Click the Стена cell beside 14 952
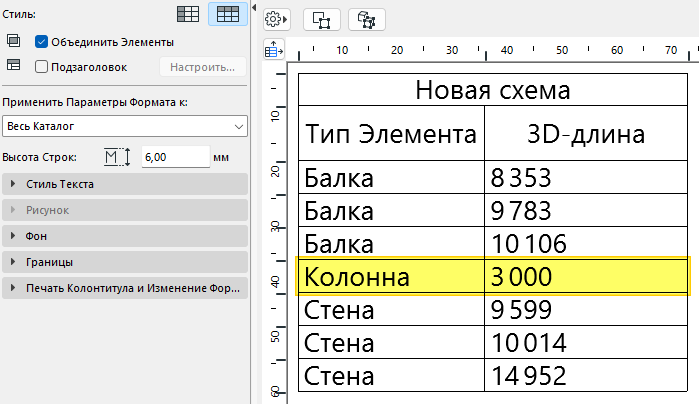Screen dimensions: 699x404 (x=391, y=375)
